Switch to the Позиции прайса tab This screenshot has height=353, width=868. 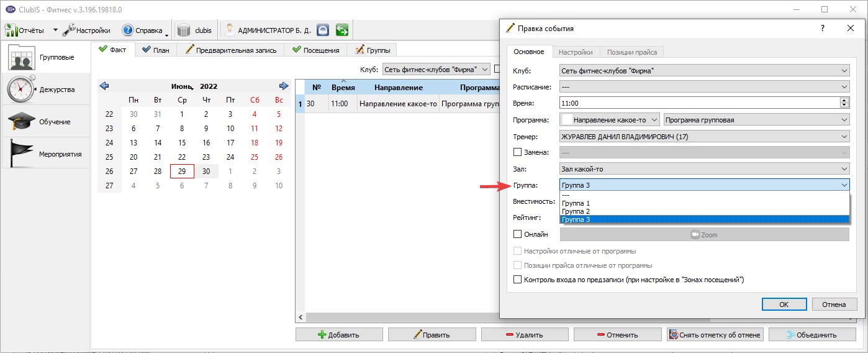[x=632, y=52]
